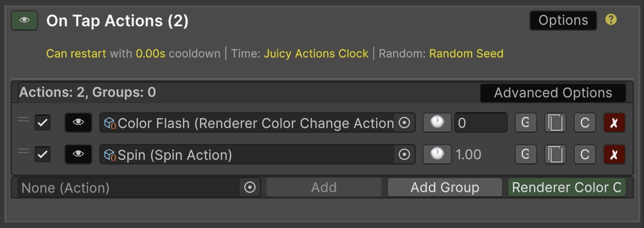This screenshot has width=644, height=228.
Task: Open object picker for None (Action) field
Action: pos(250,187)
